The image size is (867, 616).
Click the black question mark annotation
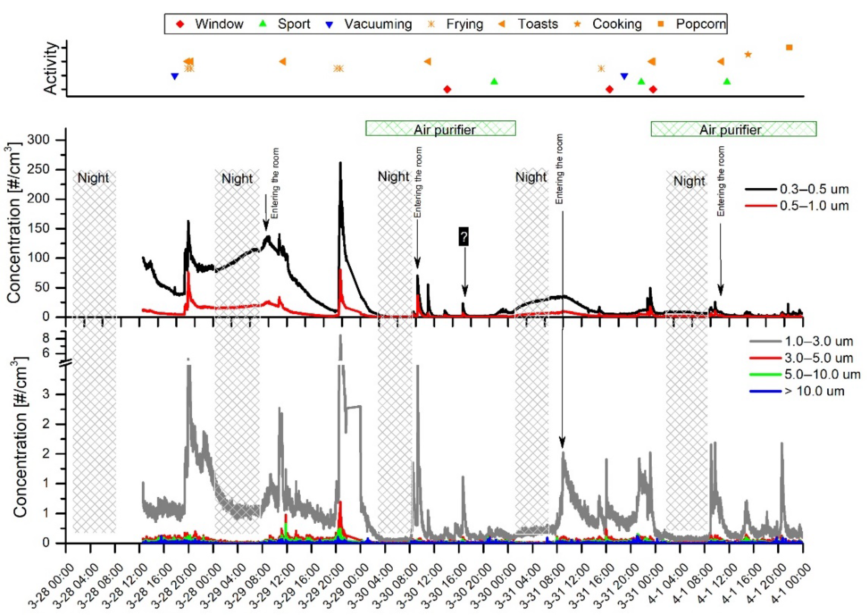464,237
